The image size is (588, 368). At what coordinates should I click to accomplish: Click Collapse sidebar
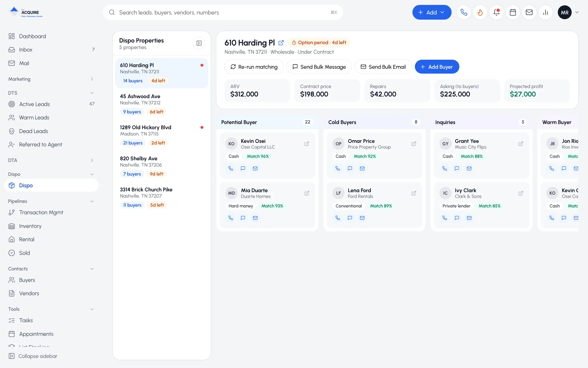pyautogui.click(x=33, y=356)
